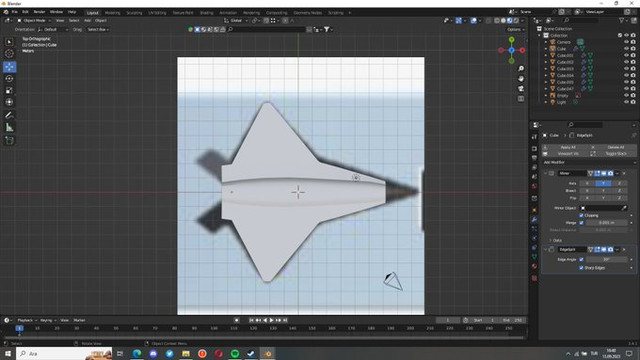Click the Play animation button
640x360 pixels.
[x=271, y=320]
